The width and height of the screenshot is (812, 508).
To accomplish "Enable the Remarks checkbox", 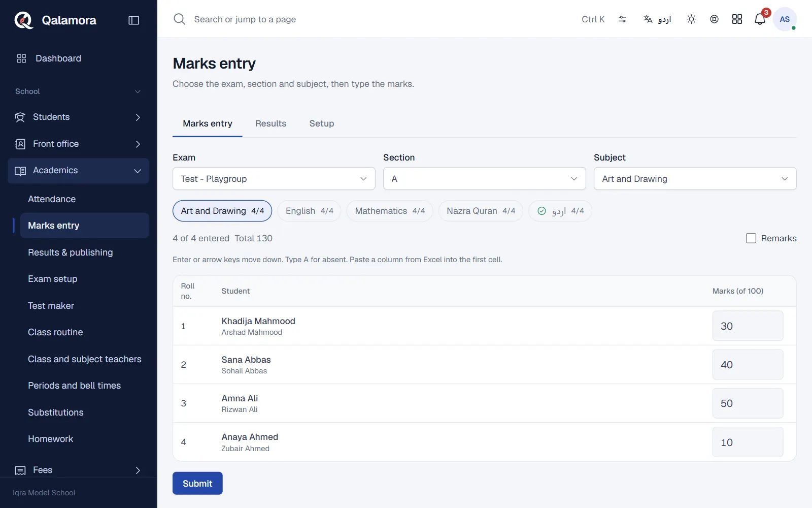I will (751, 238).
